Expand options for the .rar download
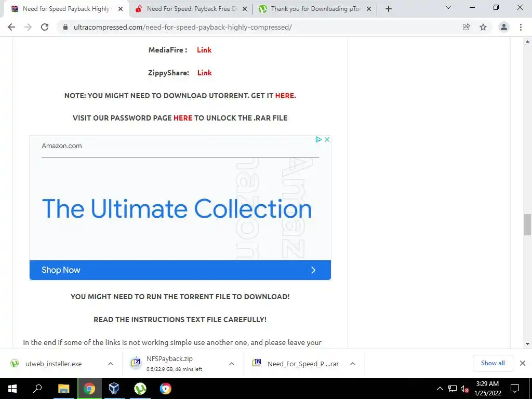 tap(353, 364)
